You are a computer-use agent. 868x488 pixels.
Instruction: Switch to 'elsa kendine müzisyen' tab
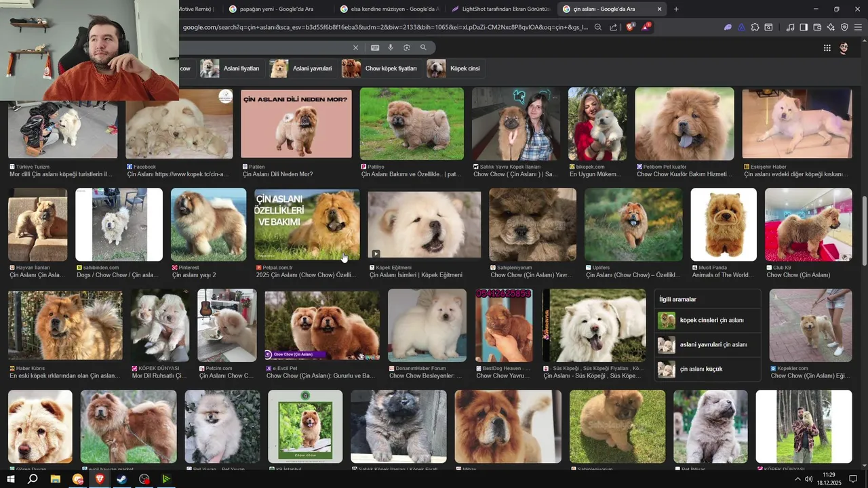tap(389, 9)
